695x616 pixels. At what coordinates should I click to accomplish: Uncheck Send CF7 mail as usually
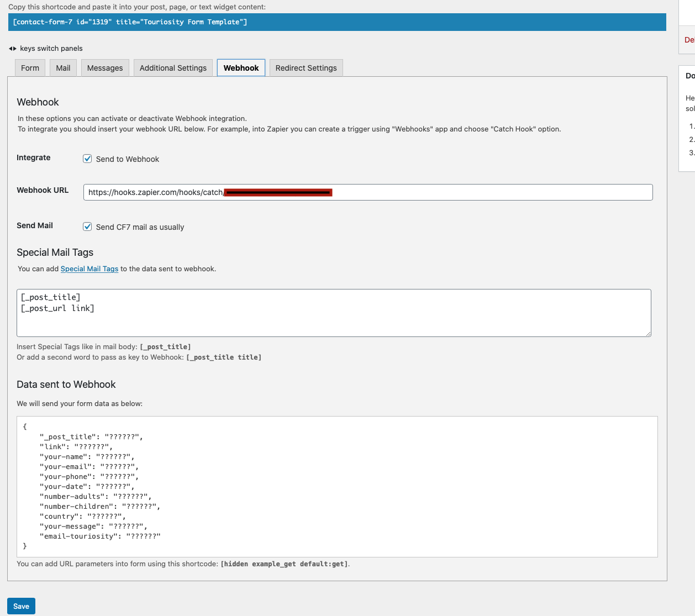click(x=87, y=227)
